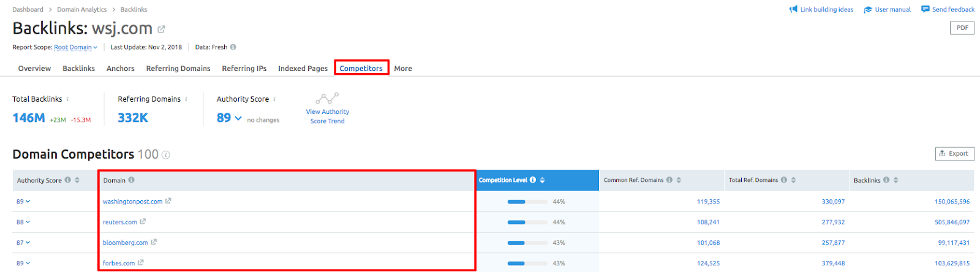
Task: Open wsj.com external link icon
Action: [x=161, y=29]
